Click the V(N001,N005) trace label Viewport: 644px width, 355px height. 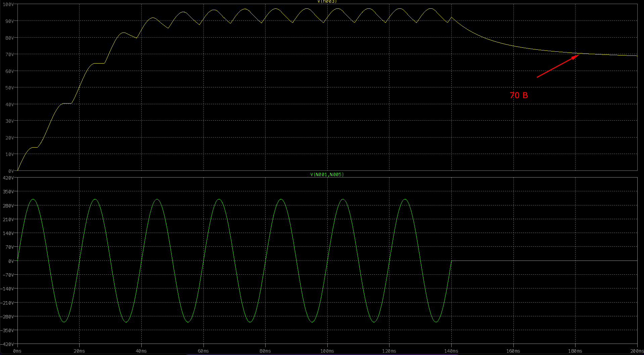(327, 174)
